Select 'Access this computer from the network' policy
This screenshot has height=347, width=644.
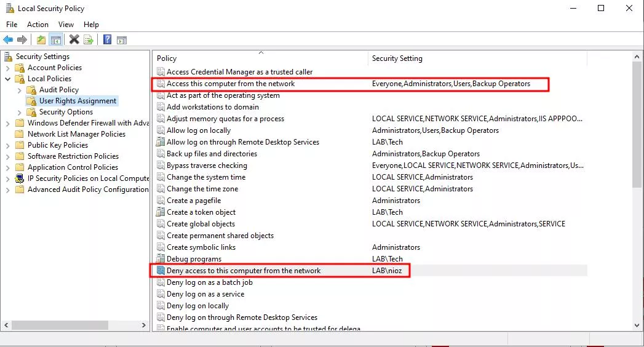(231, 84)
